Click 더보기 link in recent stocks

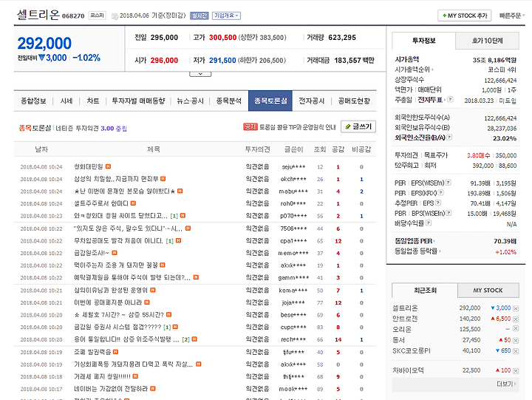(x=505, y=384)
